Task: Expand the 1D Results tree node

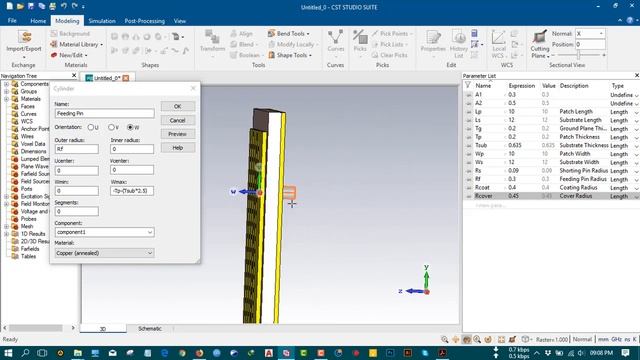Action: coord(7,234)
